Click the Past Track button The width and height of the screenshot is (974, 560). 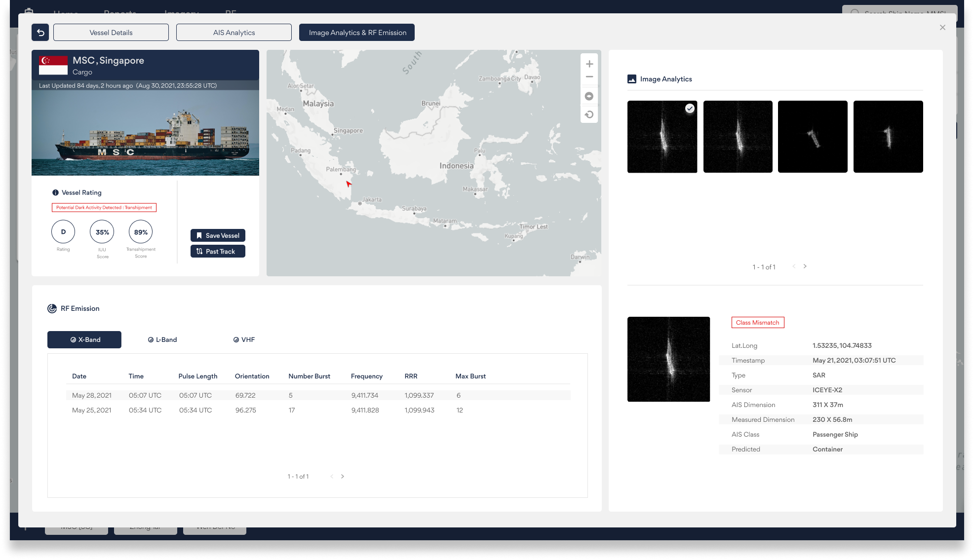(218, 251)
